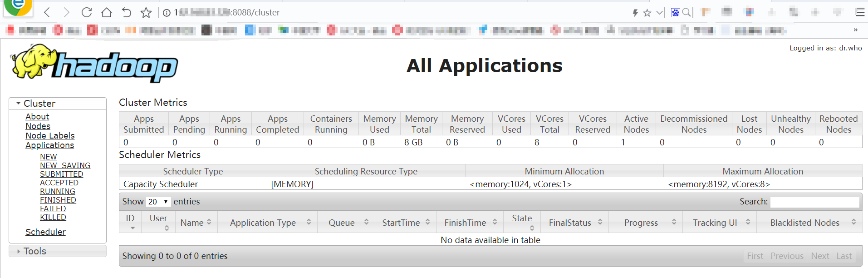This screenshot has width=868, height=278.
Task: Open the Scheduler link
Action: click(45, 232)
